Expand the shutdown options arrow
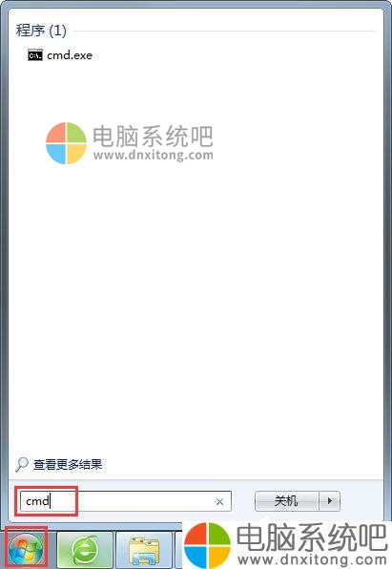 tap(329, 501)
